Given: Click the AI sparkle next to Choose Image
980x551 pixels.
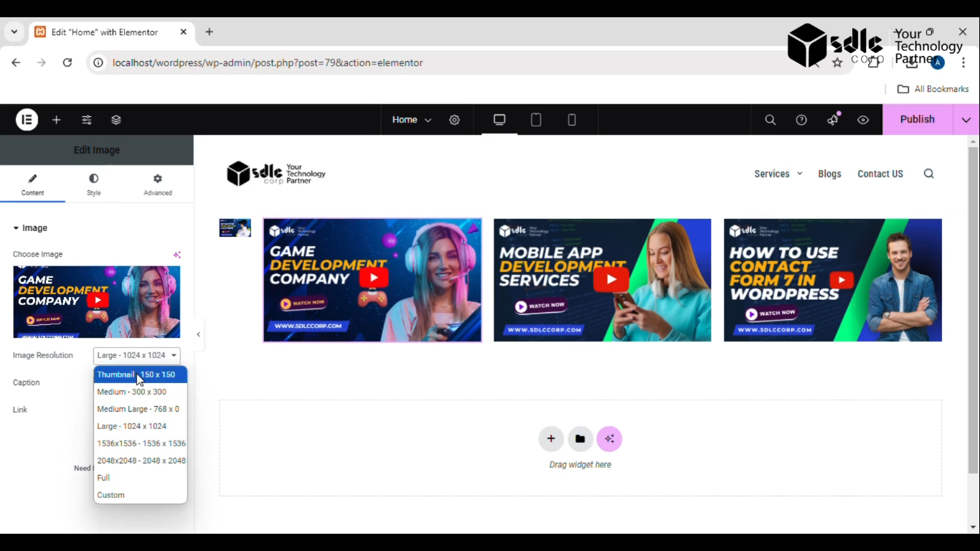Looking at the screenshot, I should point(176,255).
